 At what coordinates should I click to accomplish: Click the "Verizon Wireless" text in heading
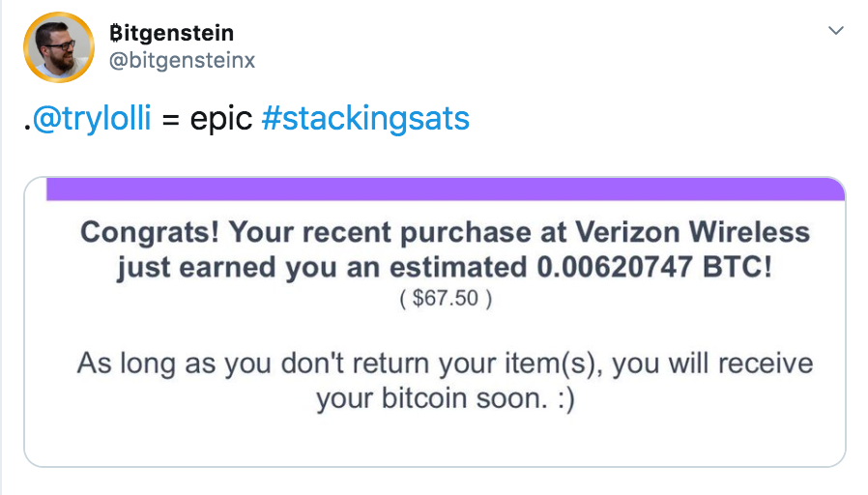coord(692,233)
